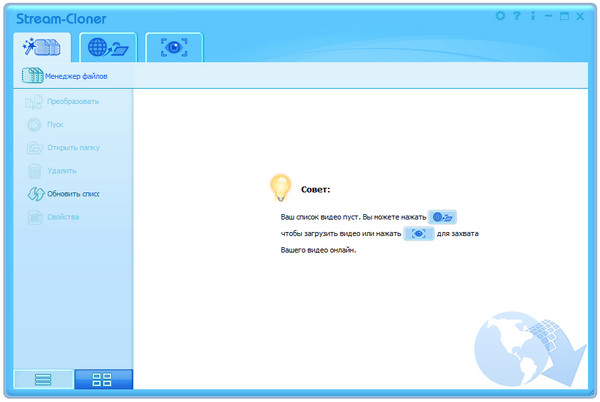Click the Открыть папку folder icon

pyautogui.click(x=35, y=148)
